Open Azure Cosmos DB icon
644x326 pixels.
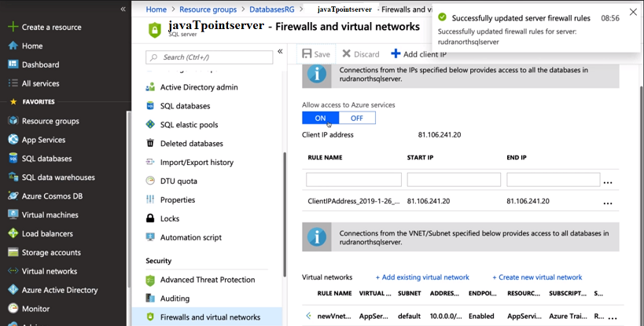13,196
